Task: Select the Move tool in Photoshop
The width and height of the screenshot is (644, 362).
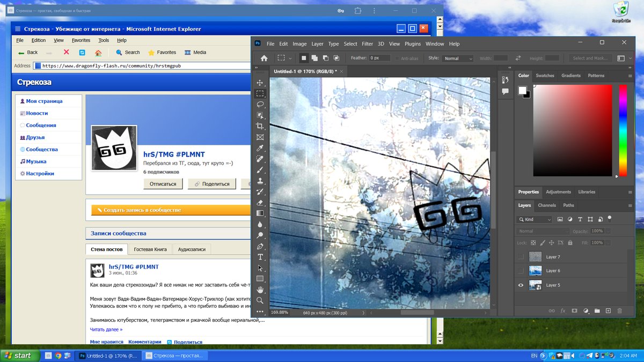Action: tap(260, 83)
